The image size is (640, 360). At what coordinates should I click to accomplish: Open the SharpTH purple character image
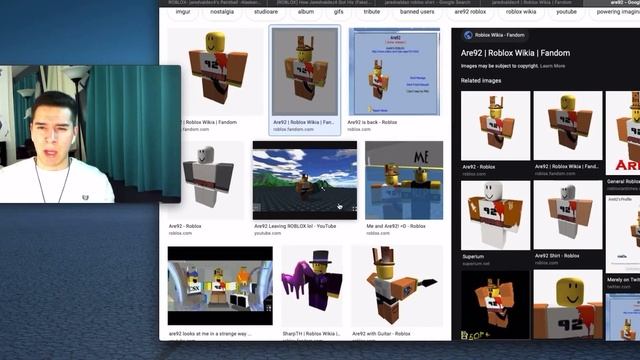(x=312, y=286)
